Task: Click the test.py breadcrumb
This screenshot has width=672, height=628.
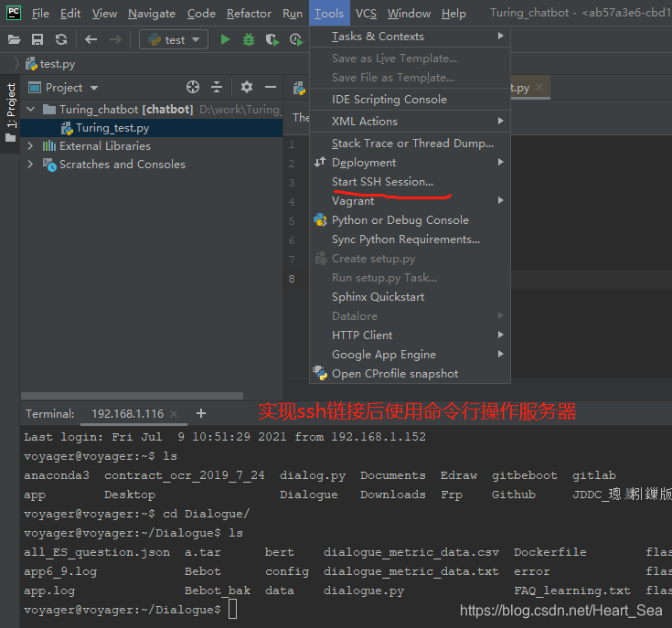Action: point(50,64)
